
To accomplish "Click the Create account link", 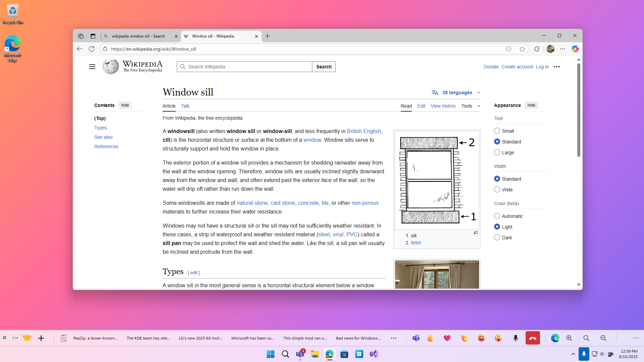I will pyautogui.click(x=517, y=67).
